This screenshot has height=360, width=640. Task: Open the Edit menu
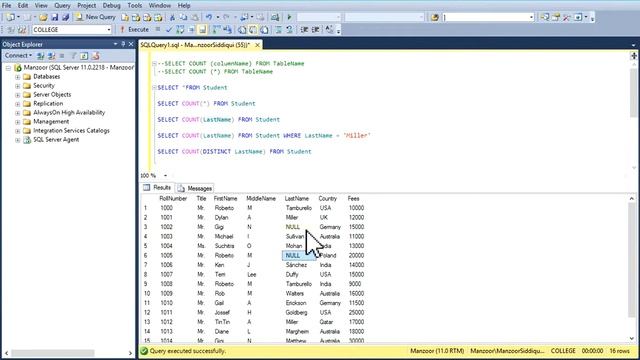coord(23,5)
